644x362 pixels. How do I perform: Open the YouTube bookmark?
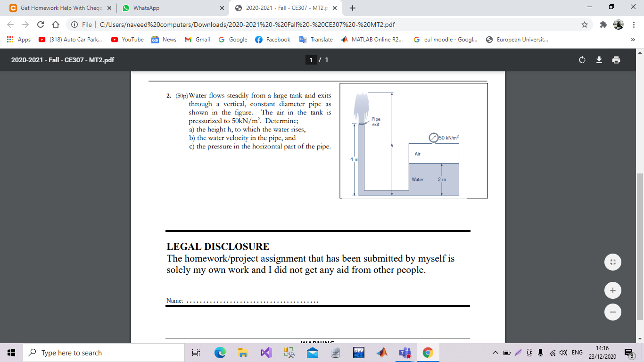[127, 40]
